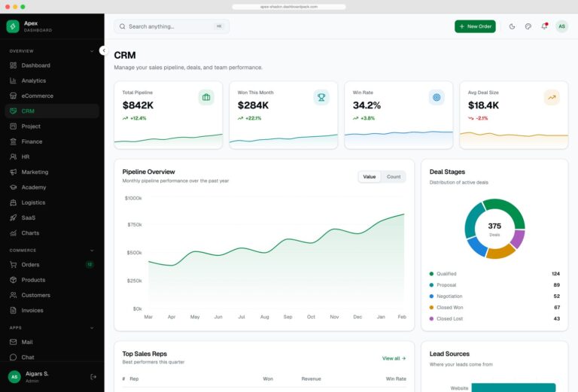578x392 pixels.
Task: Click the Mail envelope icon
Action: [14, 342]
